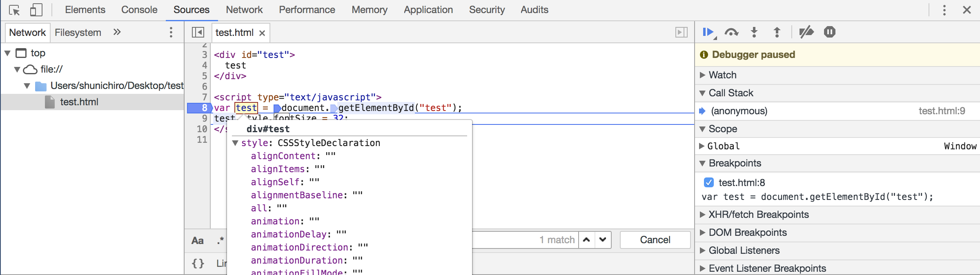Viewport: 980px width, 275px height.
Task: Expand DOM Breakpoints section
Action: point(702,233)
